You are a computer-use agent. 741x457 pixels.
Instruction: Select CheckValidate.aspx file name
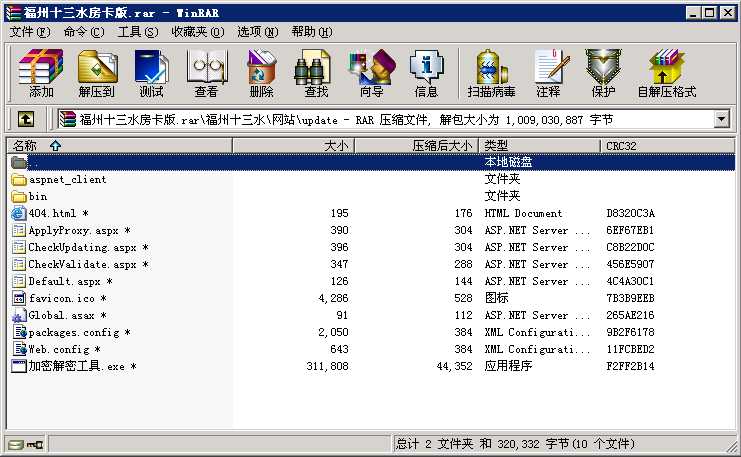coord(82,265)
